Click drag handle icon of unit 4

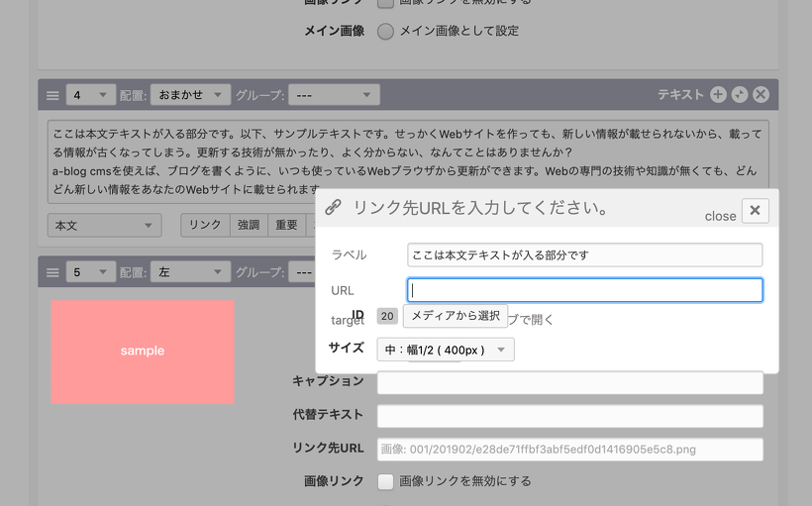(52, 95)
